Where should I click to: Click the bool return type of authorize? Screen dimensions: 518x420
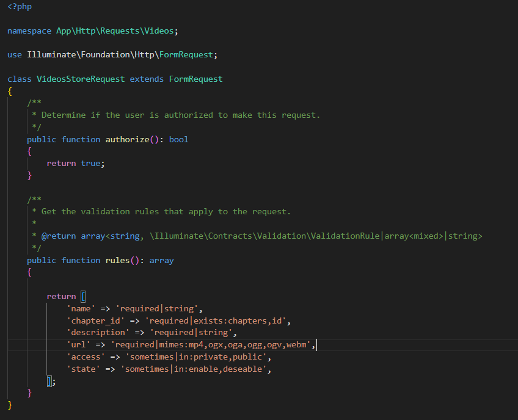point(178,139)
